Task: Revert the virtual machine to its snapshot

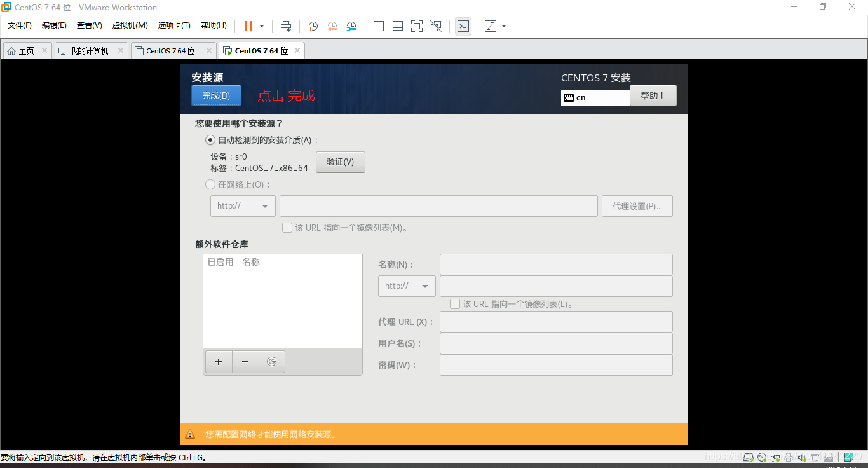Action: click(332, 26)
